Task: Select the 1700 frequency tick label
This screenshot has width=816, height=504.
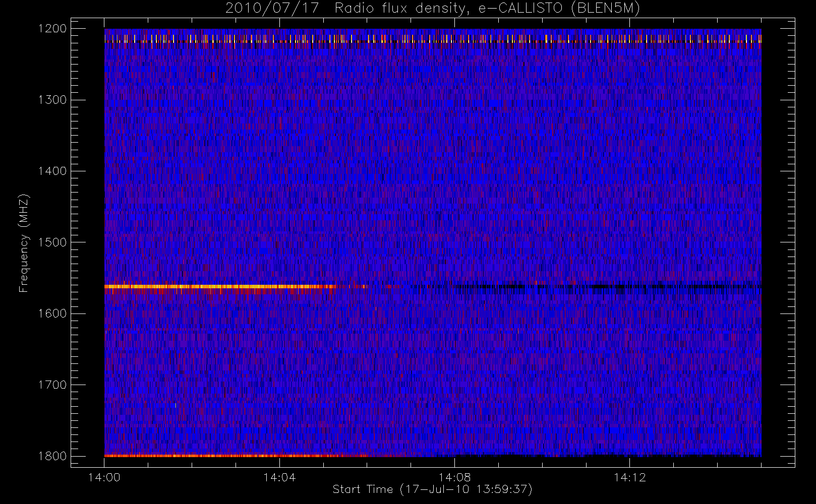Action: (x=52, y=385)
